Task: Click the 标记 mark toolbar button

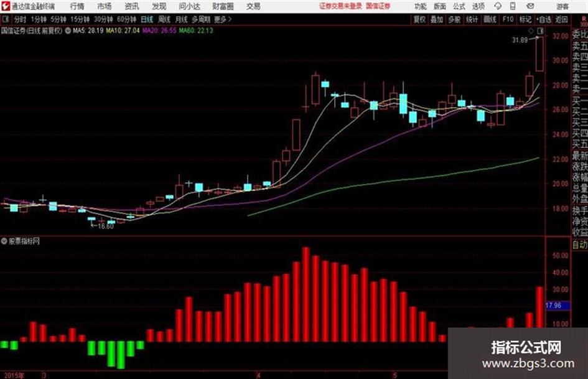Action: click(x=525, y=19)
